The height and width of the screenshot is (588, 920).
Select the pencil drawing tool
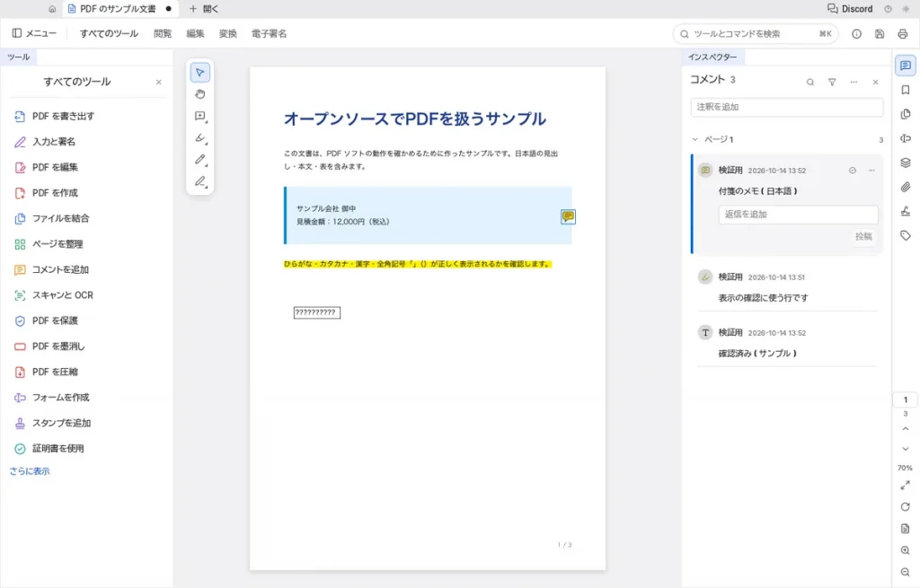click(200, 160)
